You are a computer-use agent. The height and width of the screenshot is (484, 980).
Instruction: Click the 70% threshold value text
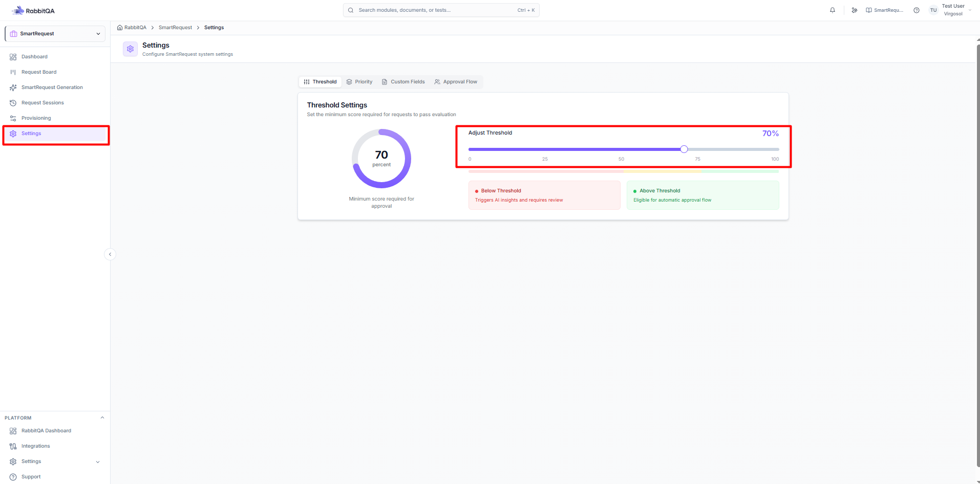tap(770, 134)
